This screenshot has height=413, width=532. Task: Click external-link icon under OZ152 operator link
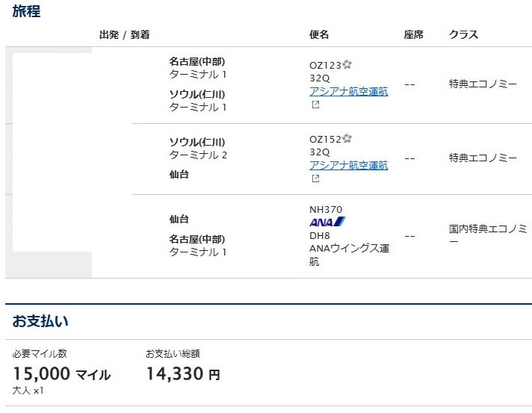(x=315, y=178)
